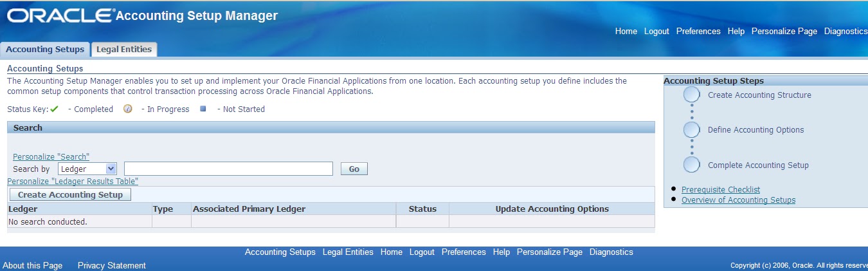Click the Define Accounting Options step label
This screenshot has width=868, height=271.
tap(756, 129)
